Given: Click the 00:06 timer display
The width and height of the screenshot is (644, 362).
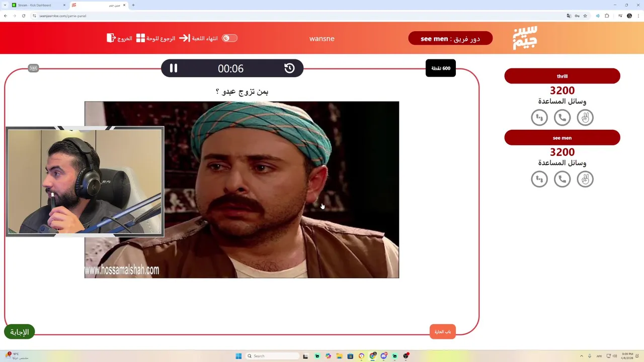Looking at the screenshot, I should (x=230, y=69).
